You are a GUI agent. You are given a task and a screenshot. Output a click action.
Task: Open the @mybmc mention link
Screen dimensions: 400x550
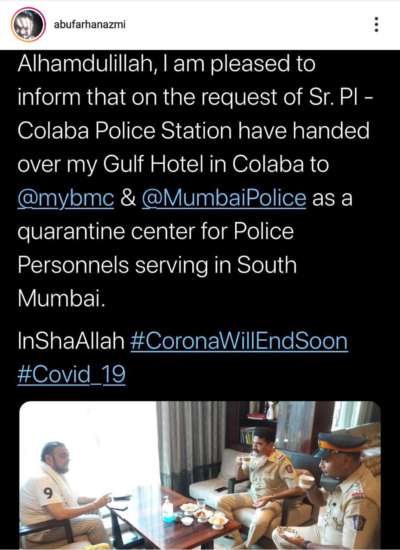point(66,199)
